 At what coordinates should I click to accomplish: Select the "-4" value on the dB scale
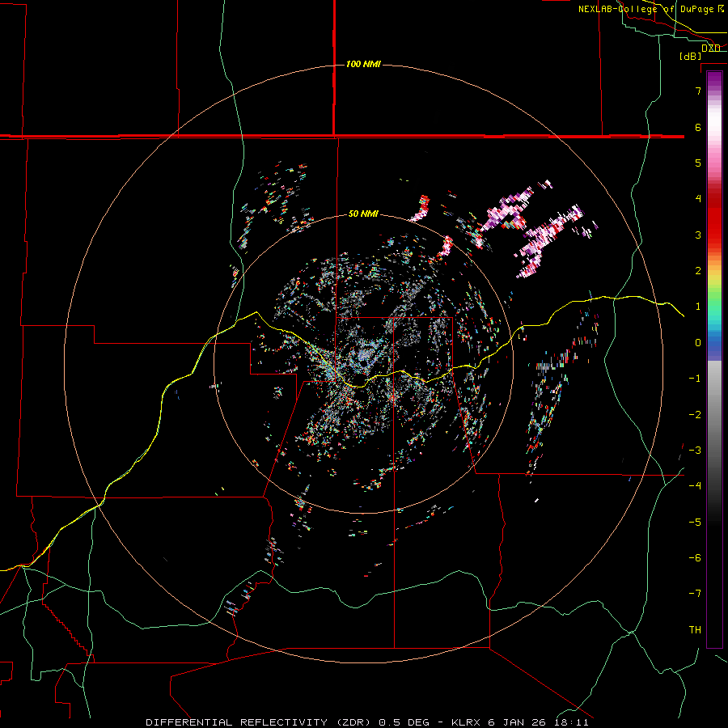[695, 486]
